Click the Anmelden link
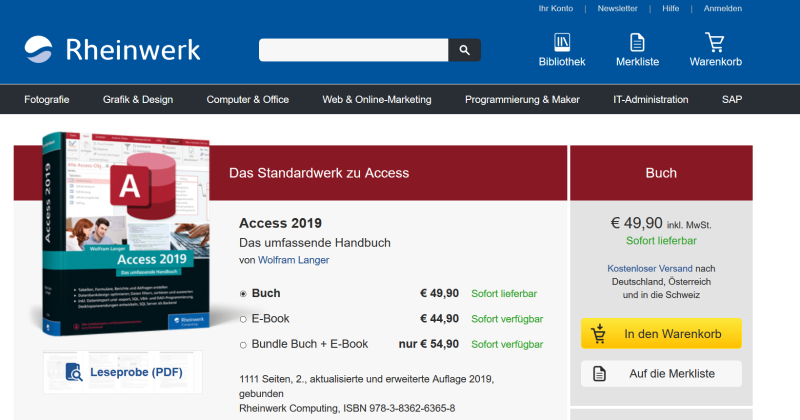Screen dimensions: 800x420 [x=722, y=8]
